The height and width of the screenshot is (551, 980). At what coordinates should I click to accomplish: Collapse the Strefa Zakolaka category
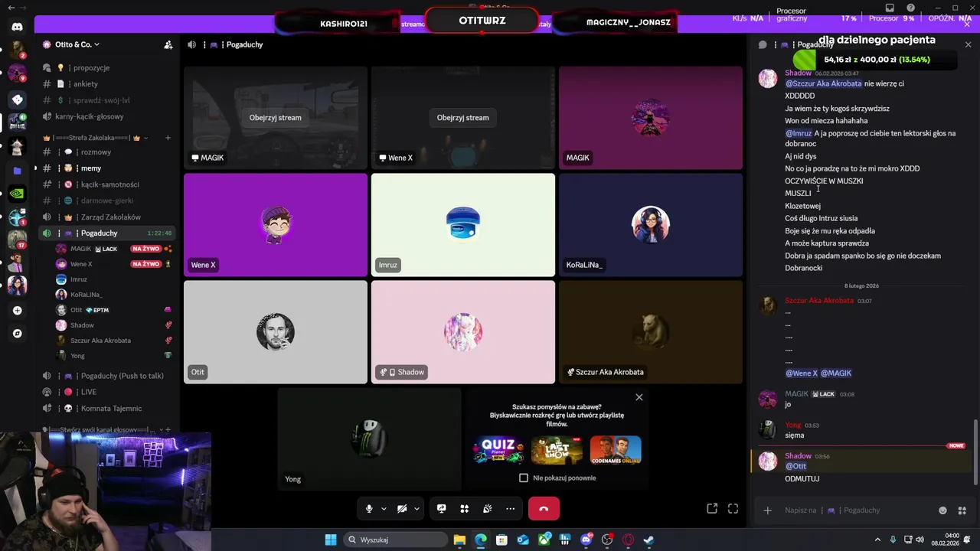coord(96,138)
